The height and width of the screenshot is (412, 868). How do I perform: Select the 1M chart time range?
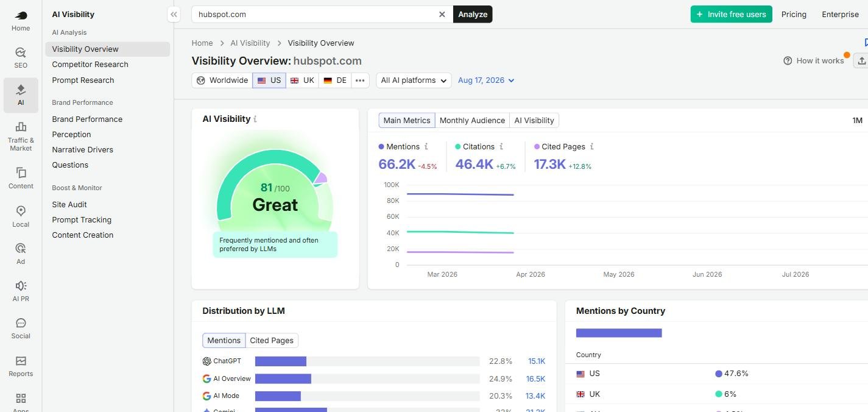point(857,121)
